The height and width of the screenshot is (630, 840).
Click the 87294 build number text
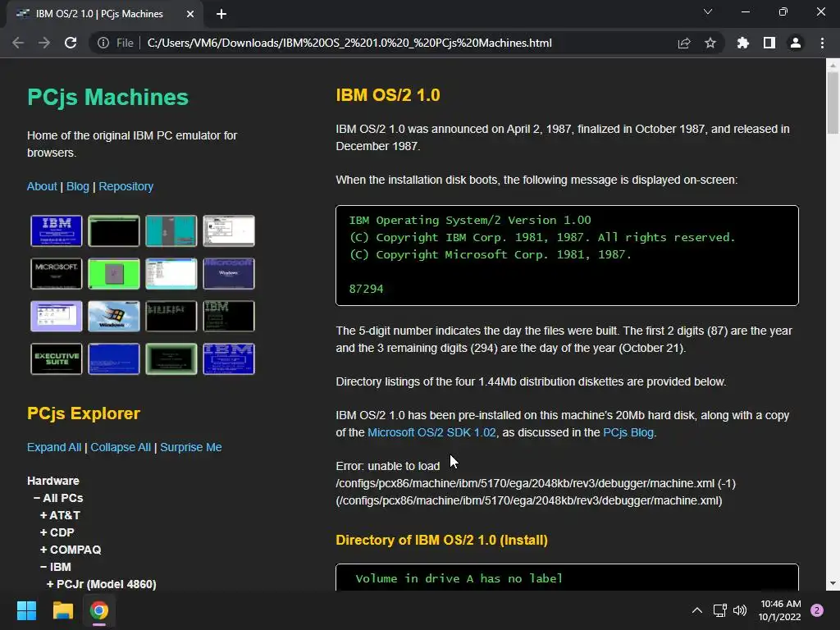366,289
